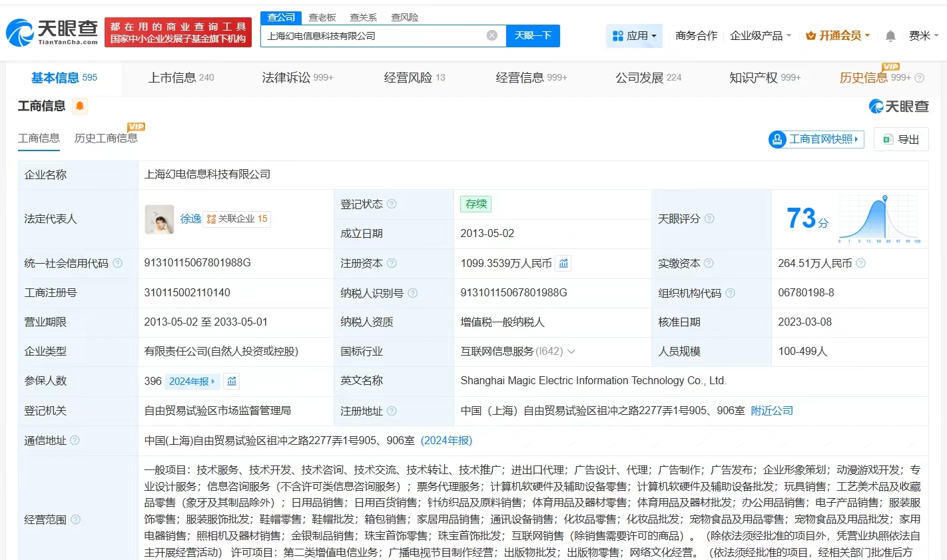Open notifications via the bell icon in the header
The height and width of the screenshot is (560, 947).
890,36
